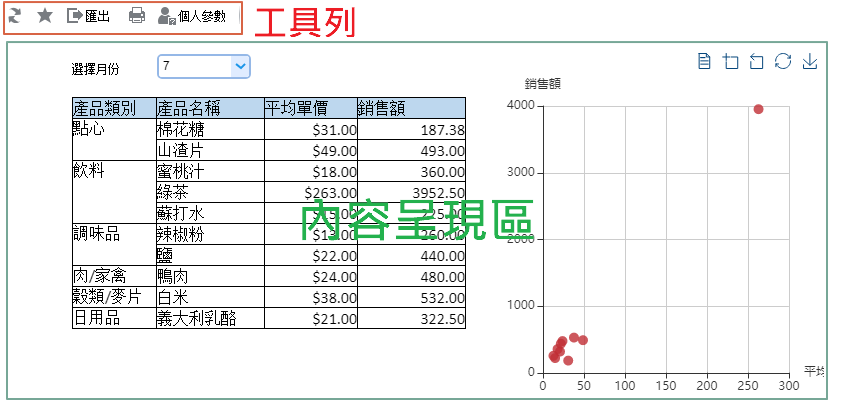
Task: Click the printer icon in the toolbar
Action: [x=137, y=16]
